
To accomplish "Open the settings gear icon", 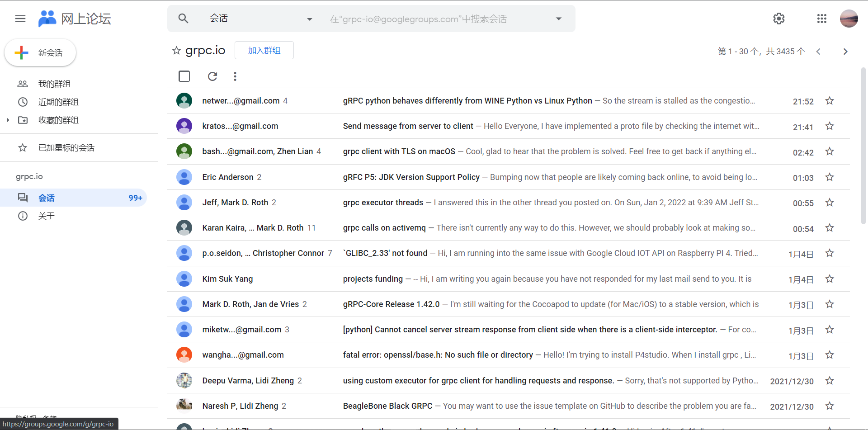I will pyautogui.click(x=778, y=19).
